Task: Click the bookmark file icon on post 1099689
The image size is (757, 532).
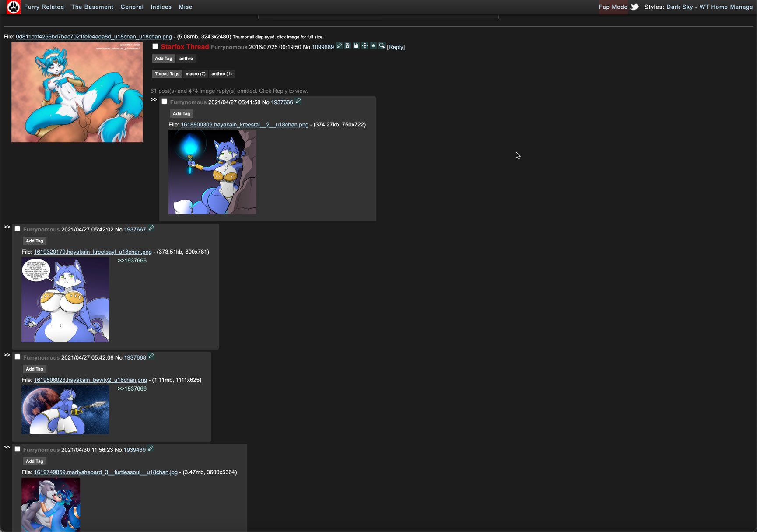Action: pos(356,46)
